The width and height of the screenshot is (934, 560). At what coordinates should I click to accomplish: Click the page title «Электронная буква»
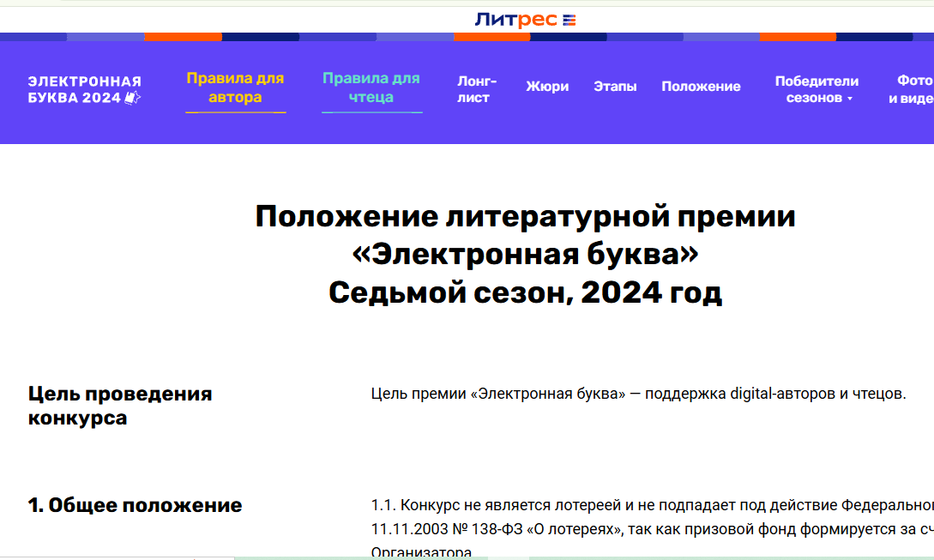524,253
